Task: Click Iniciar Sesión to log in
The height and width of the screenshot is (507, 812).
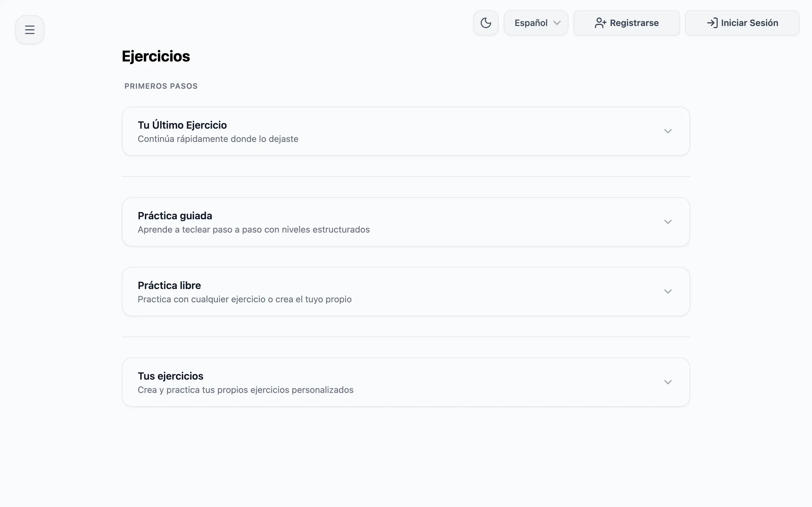Action: pos(742,22)
